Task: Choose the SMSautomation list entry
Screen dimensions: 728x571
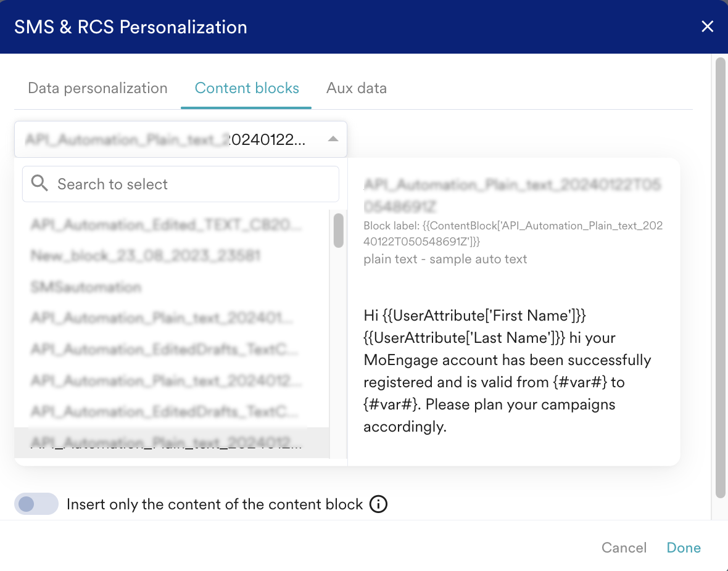Action: (172, 287)
